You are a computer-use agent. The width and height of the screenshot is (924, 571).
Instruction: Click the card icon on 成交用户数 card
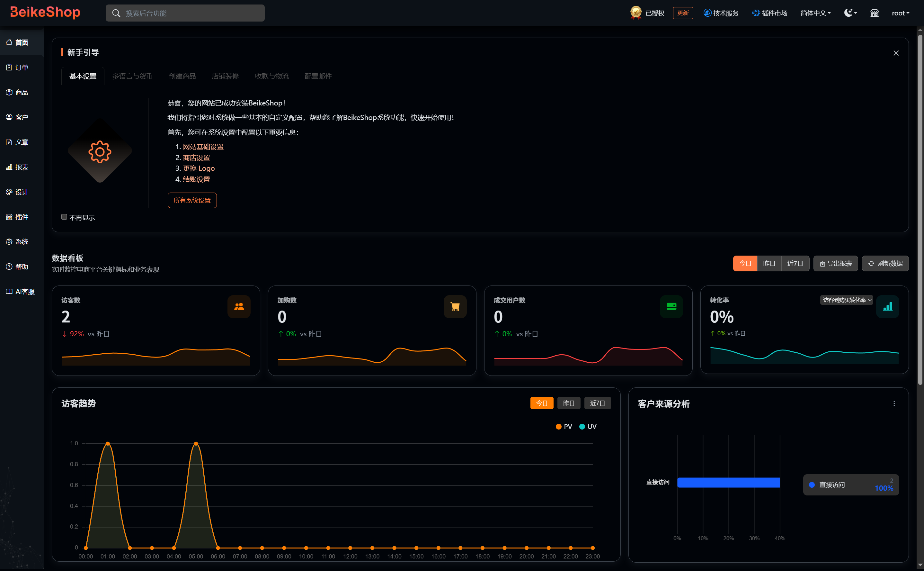(671, 307)
